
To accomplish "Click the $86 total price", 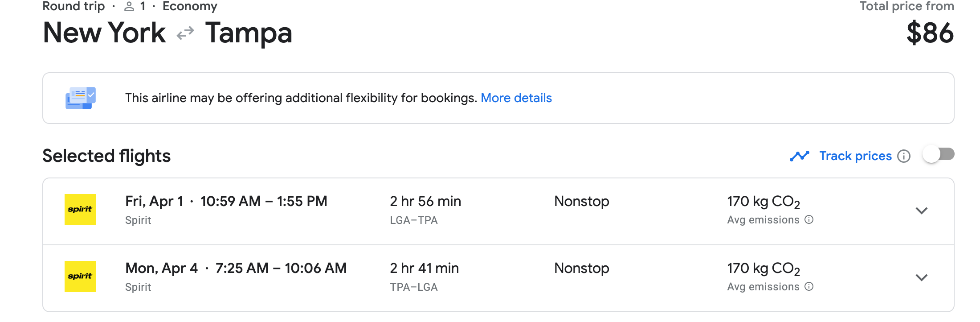I will [x=930, y=33].
